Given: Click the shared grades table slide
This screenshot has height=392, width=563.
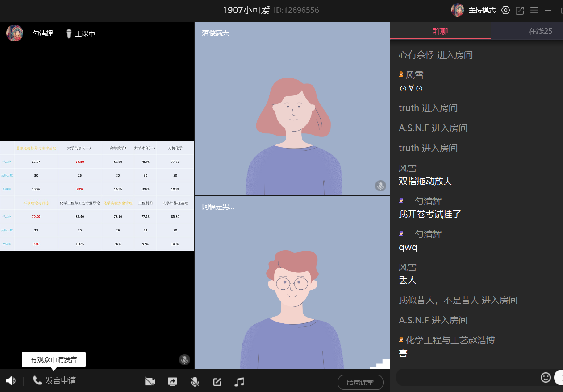Looking at the screenshot, I should pos(97,196).
